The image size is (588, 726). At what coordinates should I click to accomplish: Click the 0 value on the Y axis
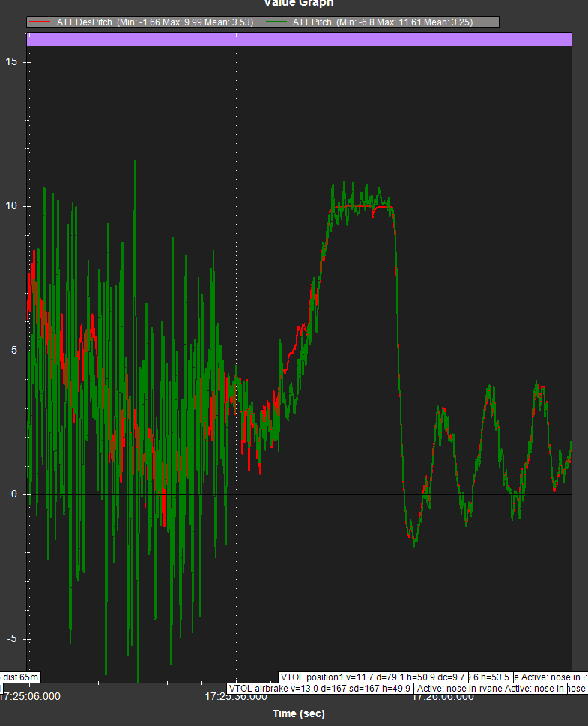14,494
